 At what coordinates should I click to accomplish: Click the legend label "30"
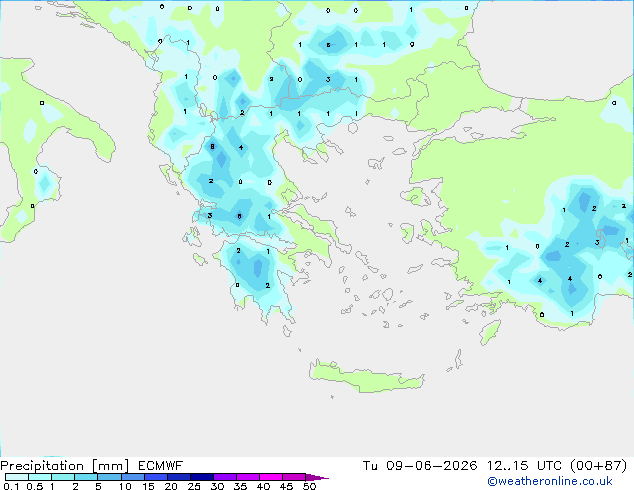pos(217,486)
